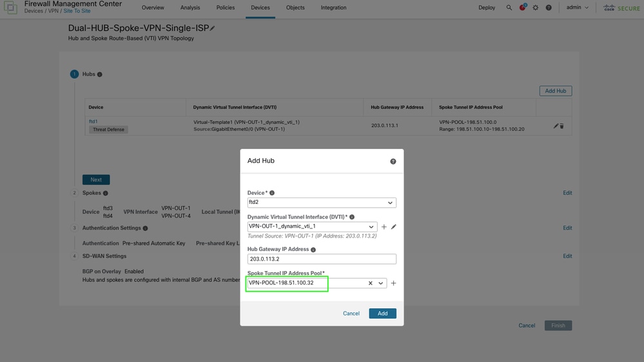
Task: Open the Analysis menu
Action: [x=190, y=7]
